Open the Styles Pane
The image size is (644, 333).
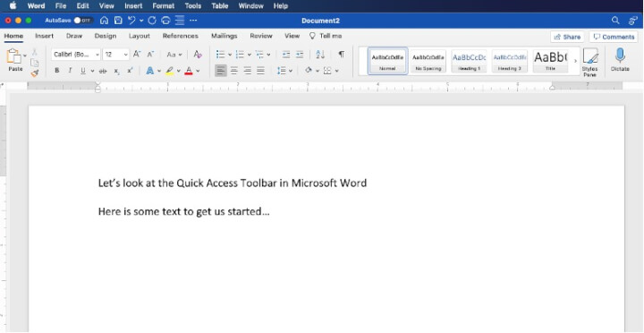[589, 62]
